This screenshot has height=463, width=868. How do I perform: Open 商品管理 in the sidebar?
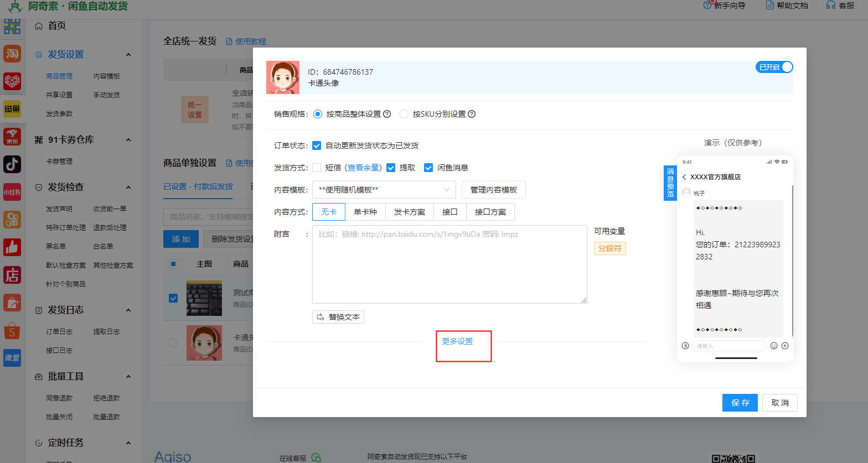pos(59,76)
